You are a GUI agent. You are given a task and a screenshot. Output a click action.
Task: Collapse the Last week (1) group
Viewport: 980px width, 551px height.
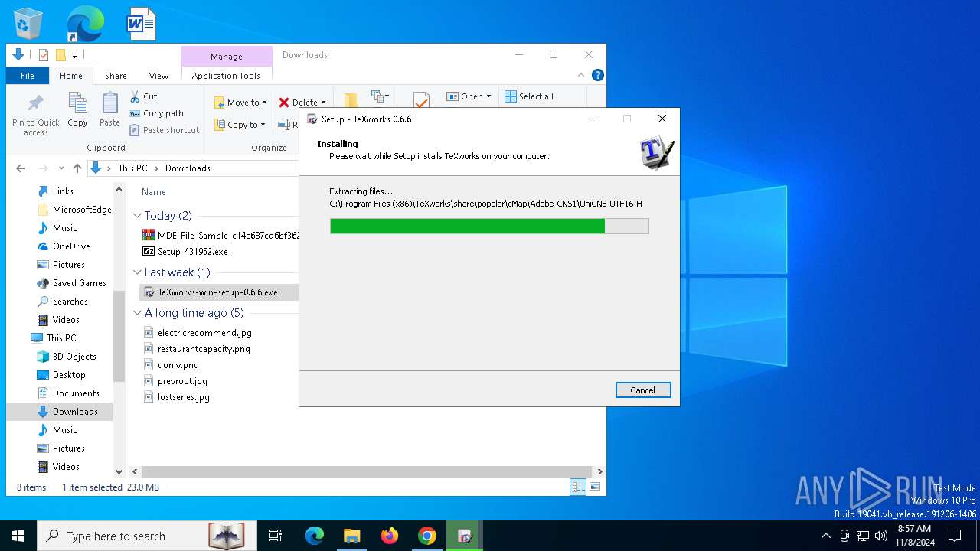tap(138, 272)
